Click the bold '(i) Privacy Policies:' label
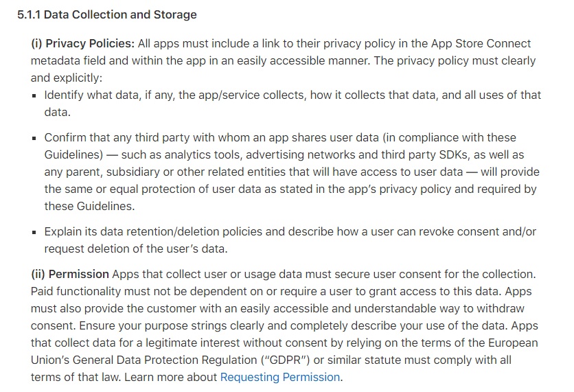The height and width of the screenshot is (392, 574). click(x=83, y=43)
